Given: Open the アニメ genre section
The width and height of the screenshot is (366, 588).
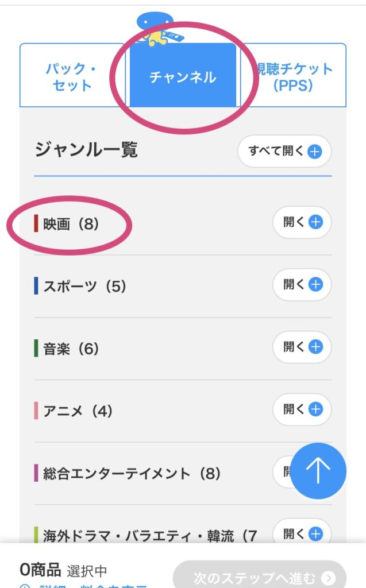Looking at the screenshot, I should (x=302, y=409).
